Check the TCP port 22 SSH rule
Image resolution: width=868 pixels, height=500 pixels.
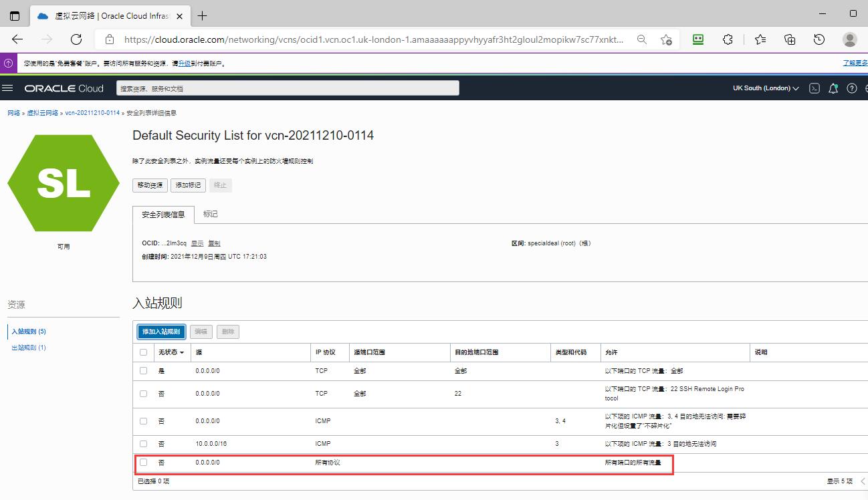click(x=143, y=394)
